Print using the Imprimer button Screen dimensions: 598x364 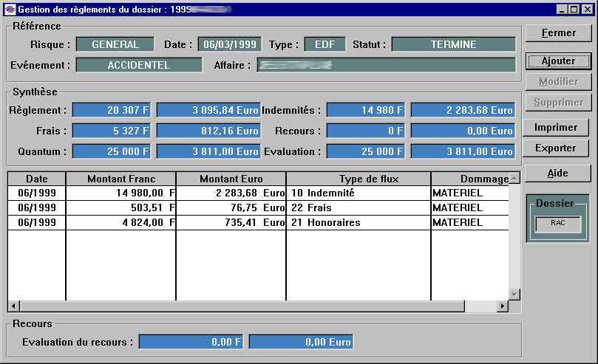555,128
